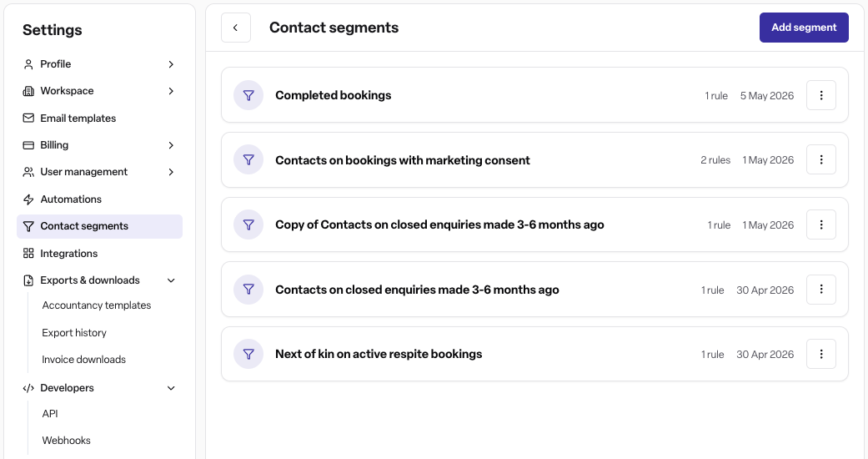
Task: Open the original Contacts on closed enquiries segment title
Action: [417, 290]
